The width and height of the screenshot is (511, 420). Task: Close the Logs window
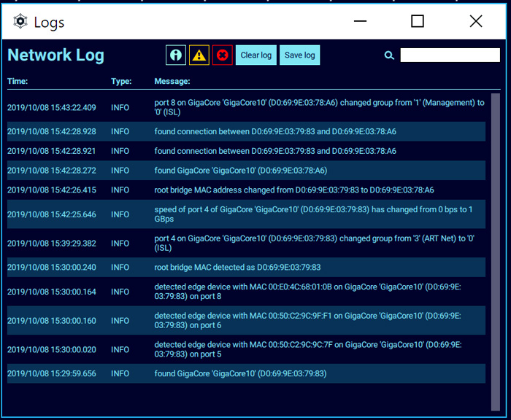click(x=476, y=21)
